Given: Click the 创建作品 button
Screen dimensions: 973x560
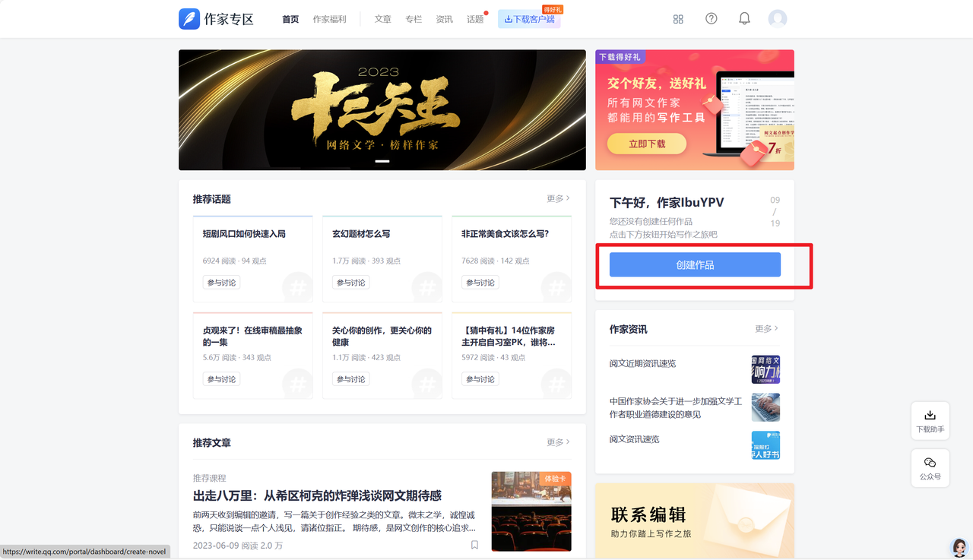Looking at the screenshot, I should (x=695, y=264).
